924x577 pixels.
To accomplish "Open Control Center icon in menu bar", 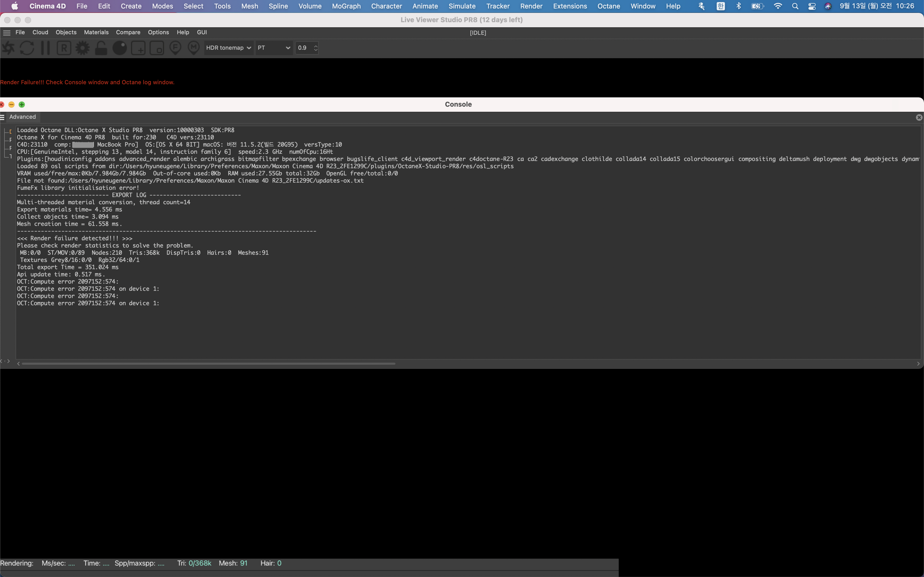I will point(812,6).
